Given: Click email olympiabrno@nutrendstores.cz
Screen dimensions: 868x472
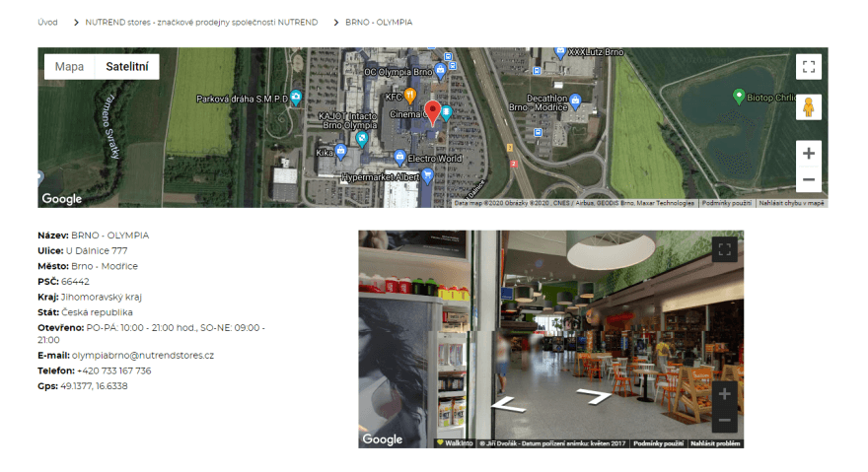Looking at the screenshot, I should tap(143, 356).
